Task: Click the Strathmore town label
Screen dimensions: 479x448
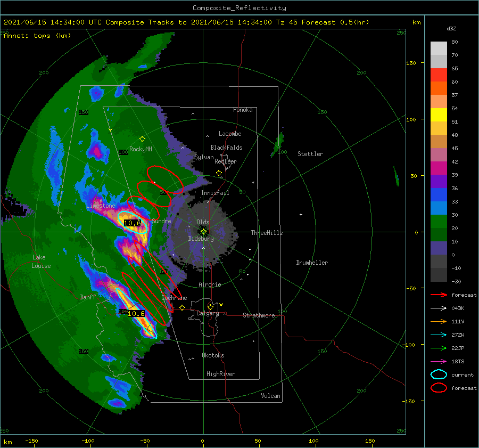Action: pos(259,315)
